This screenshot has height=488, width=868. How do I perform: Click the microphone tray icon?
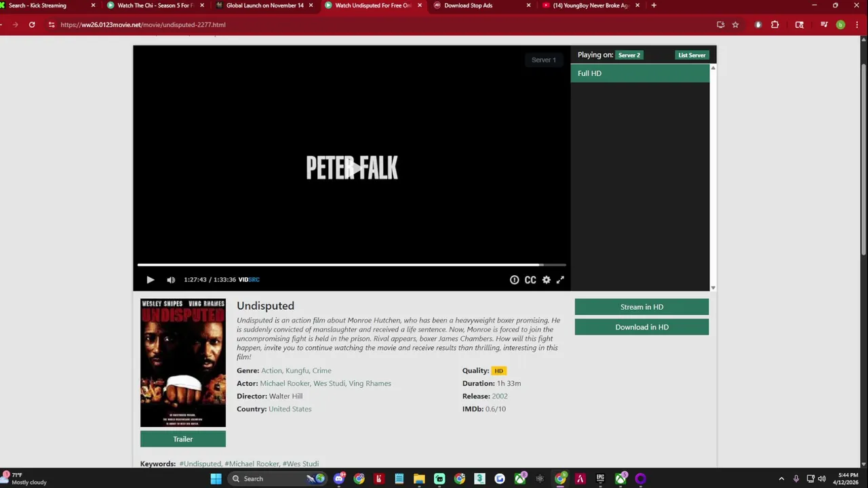(x=796, y=479)
